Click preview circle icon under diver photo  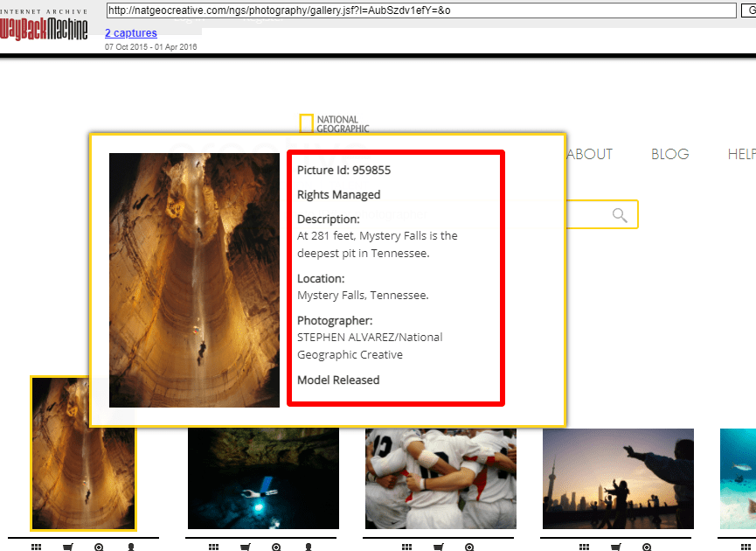click(x=276, y=547)
